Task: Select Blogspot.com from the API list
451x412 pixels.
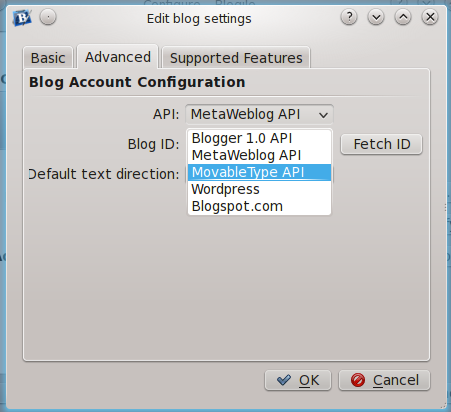Action: (259, 206)
